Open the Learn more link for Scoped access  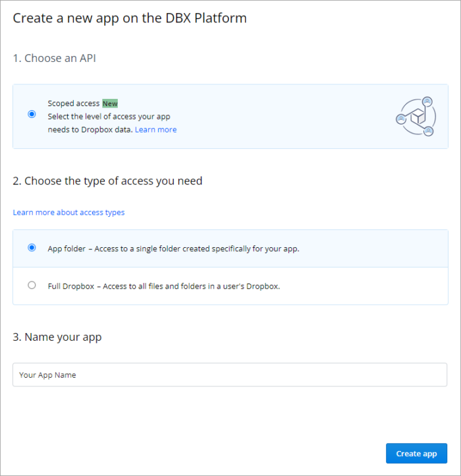click(x=155, y=130)
